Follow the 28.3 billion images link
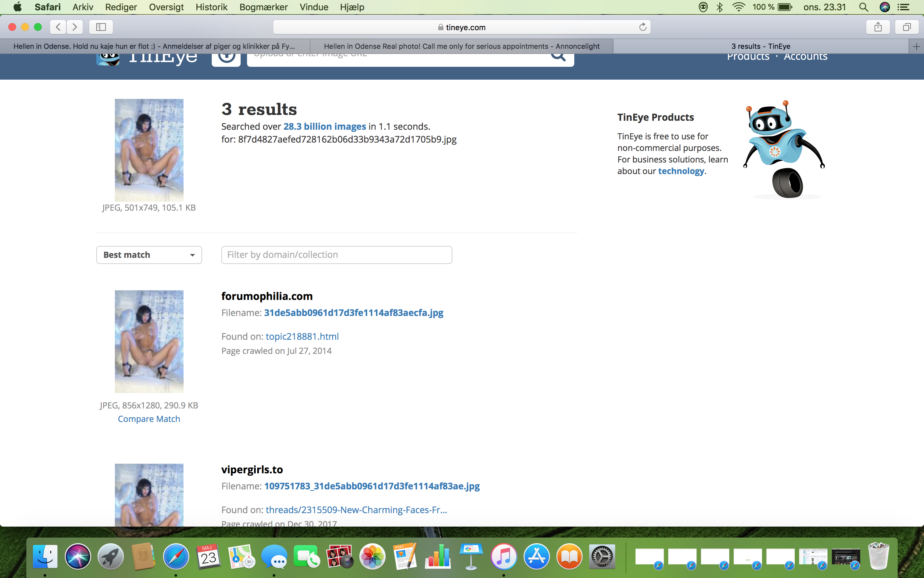 325,127
